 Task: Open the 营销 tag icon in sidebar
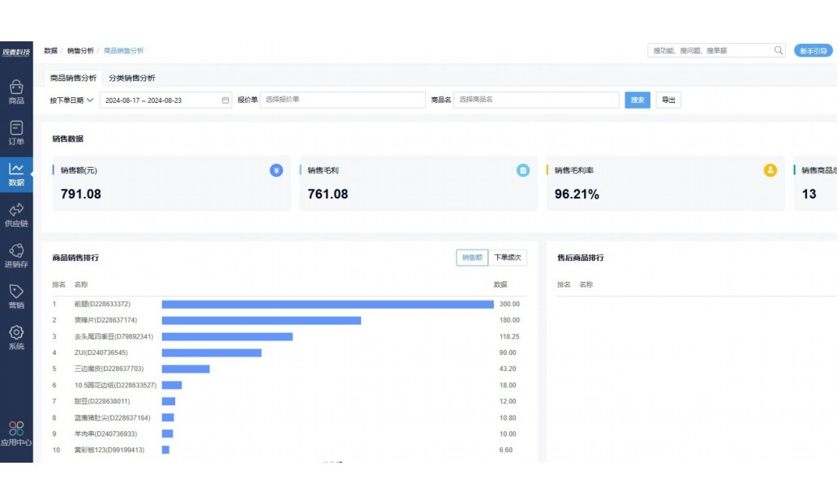(16, 297)
